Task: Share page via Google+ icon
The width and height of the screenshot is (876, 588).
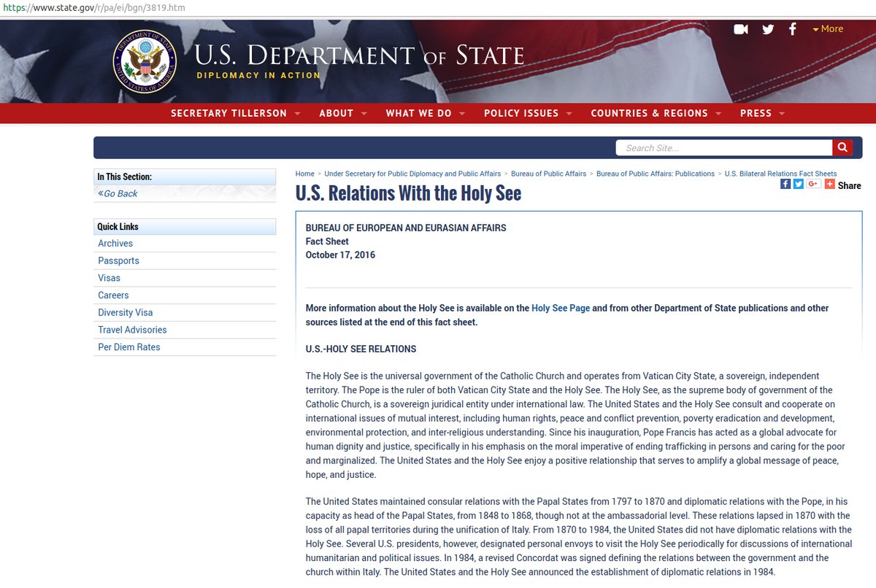Action: point(814,184)
